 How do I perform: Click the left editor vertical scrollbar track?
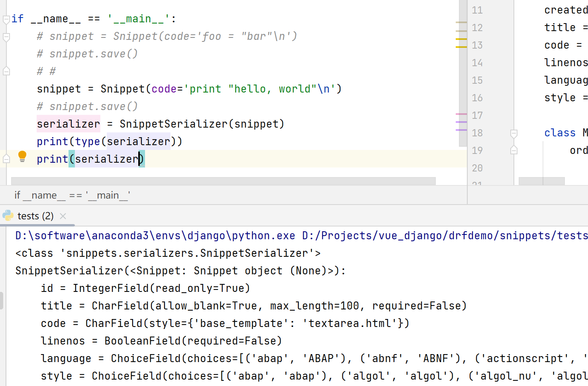[x=463, y=80]
